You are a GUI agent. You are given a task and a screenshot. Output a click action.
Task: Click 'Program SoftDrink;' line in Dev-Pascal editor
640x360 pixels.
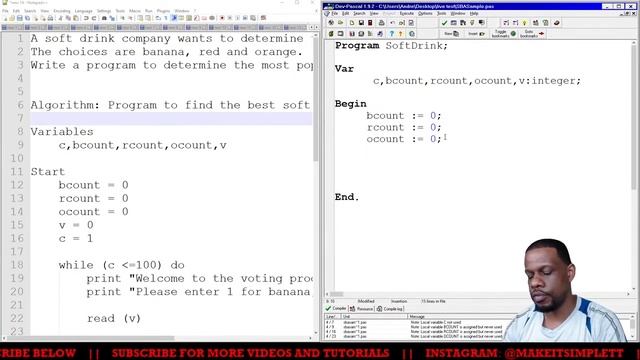coord(391,46)
